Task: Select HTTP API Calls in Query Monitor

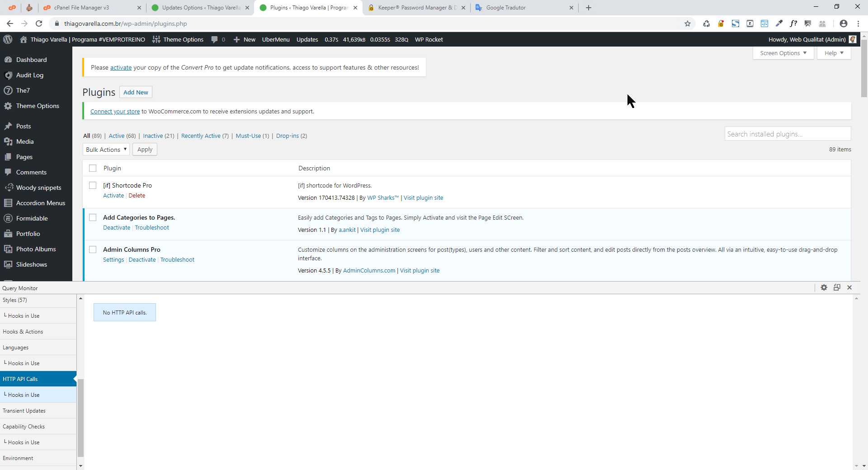Action: (38, 379)
